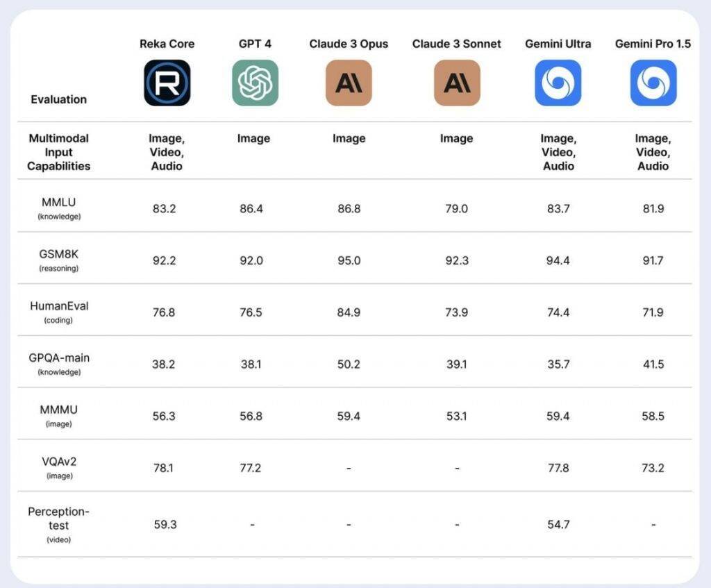
Task: Click the Gemini Ultra logo icon
Action: (x=558, y=83)
